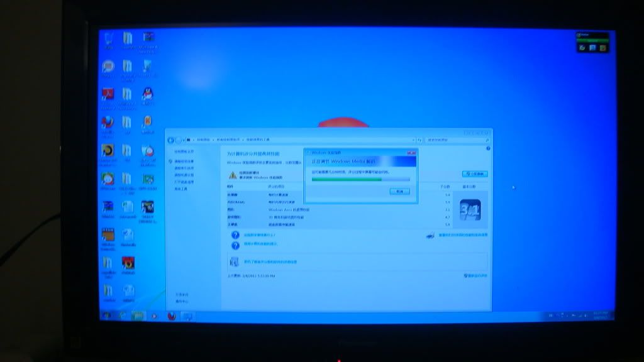Click the first task link in left sidebar
This screenshot has height=362, width=644.
(x=184, y=162)
